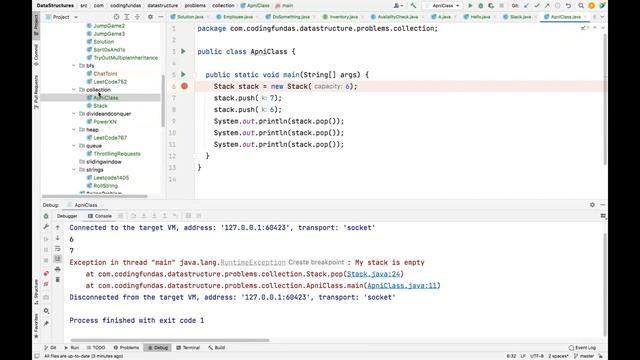The image size is (640, 360).
Task: Open the Structure side panel tab
Action: tap(36, 292)
